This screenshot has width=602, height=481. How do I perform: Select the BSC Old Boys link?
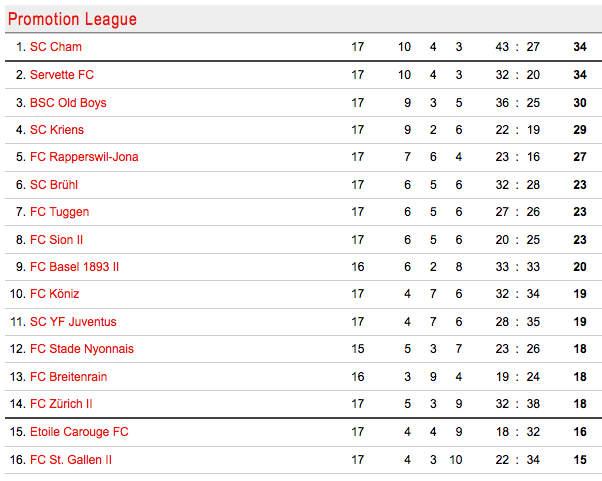[x=68, y=103]
